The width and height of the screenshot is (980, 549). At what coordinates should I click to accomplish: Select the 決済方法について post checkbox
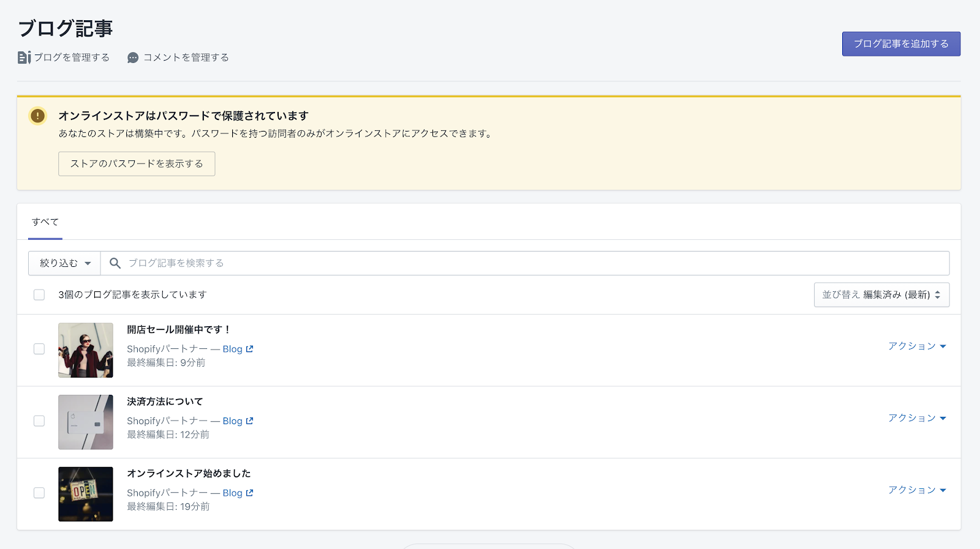[x=39, y=421]
